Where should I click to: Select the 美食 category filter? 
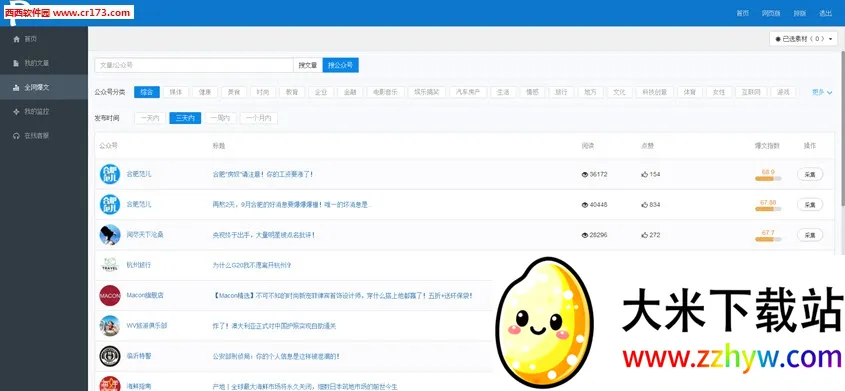[x=234, y=92]
